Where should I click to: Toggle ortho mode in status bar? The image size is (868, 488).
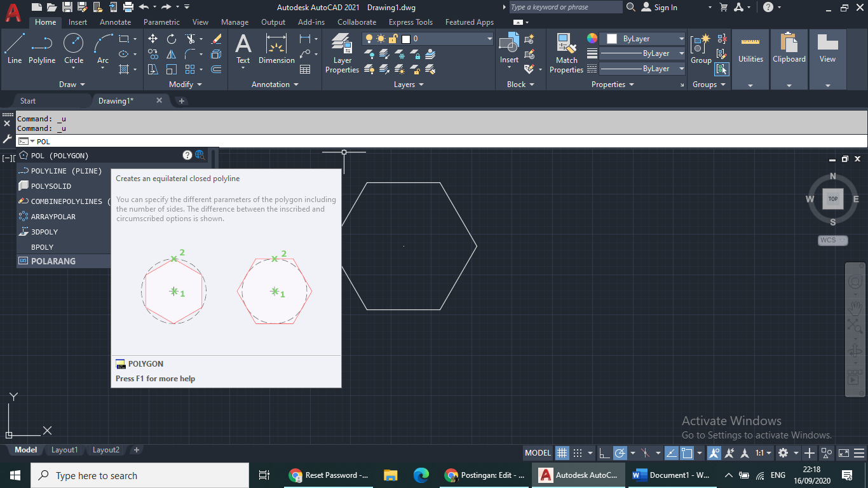[604, 453]
